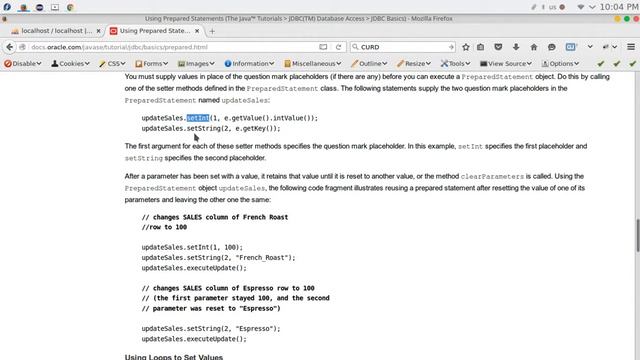
Task: Switch to the localhost / localhost tab
Action: click(56, 31)
